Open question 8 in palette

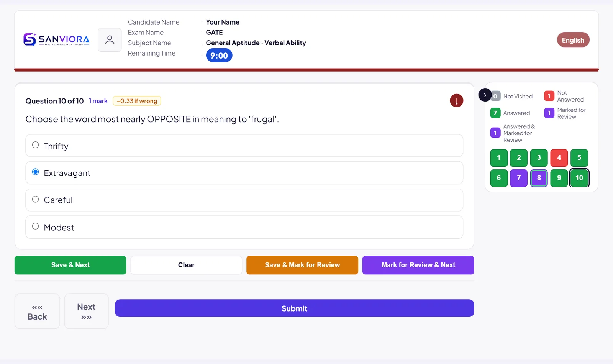click(539, 178)
